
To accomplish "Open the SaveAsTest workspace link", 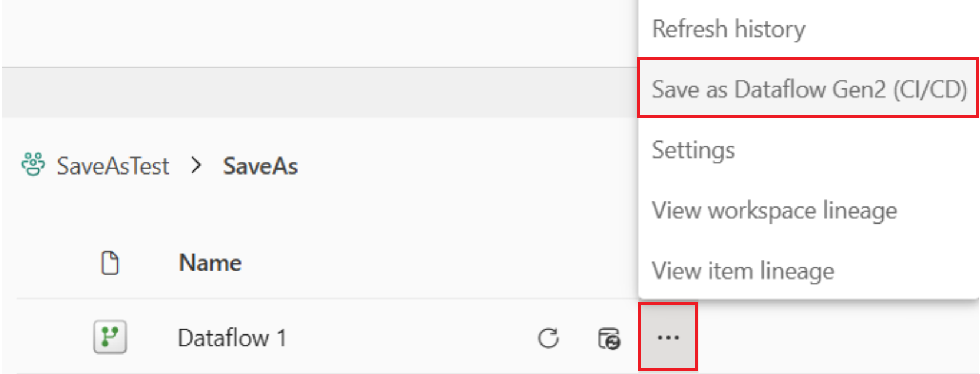I will 112,166.
